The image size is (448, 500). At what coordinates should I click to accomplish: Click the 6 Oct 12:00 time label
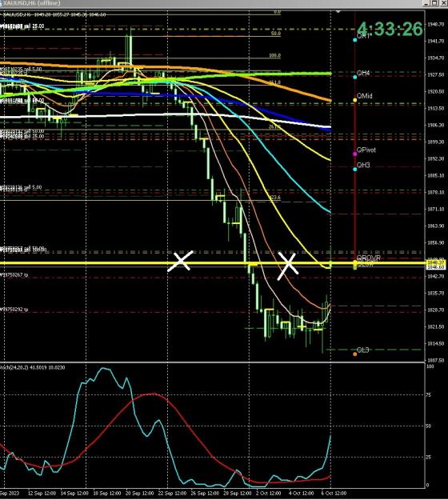pos(334,494)
